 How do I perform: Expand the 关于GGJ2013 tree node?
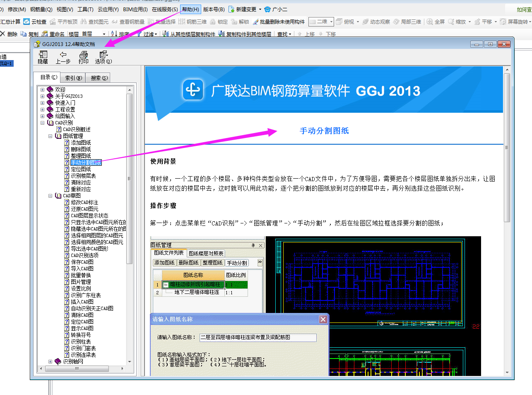point(42,96)
